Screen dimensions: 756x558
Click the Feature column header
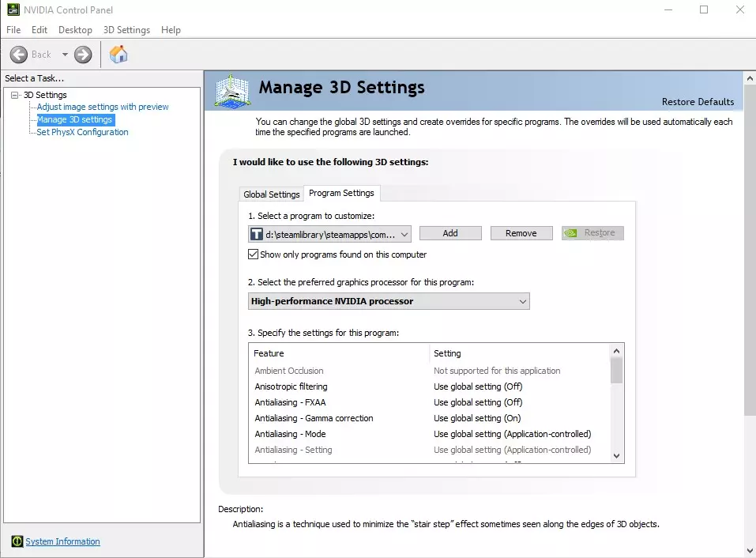[339, 353]
